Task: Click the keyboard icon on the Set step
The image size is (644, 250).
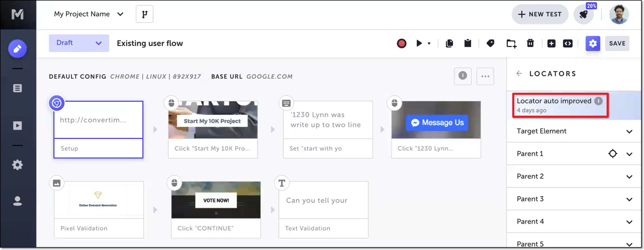Action: tap(286, 103)
